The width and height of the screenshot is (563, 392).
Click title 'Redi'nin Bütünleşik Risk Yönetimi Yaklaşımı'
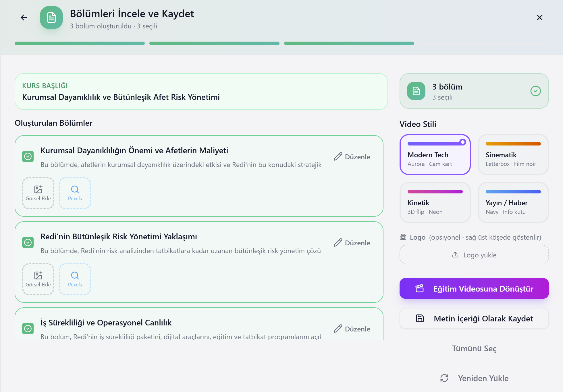[119, 237]
